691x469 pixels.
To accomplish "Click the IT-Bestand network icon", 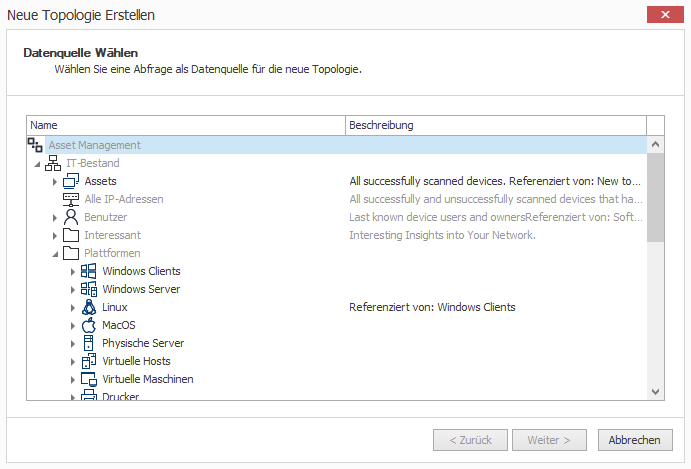I will click(53, 163).
